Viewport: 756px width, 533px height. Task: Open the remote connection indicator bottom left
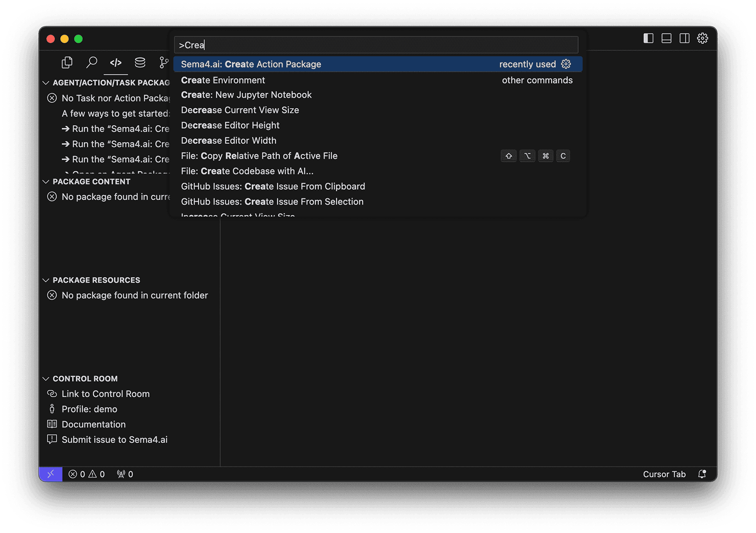click(x=51, y=473)
